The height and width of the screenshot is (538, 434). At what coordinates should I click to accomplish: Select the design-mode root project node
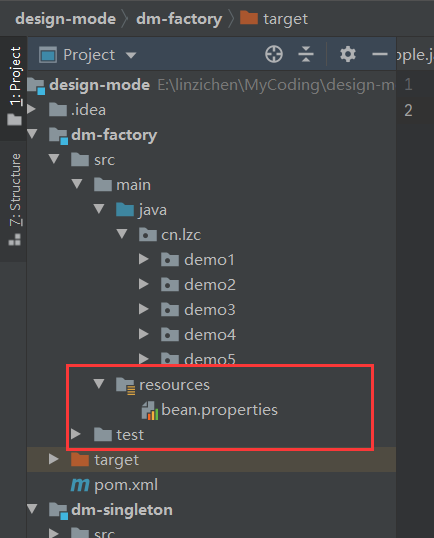tap(99, 85)
